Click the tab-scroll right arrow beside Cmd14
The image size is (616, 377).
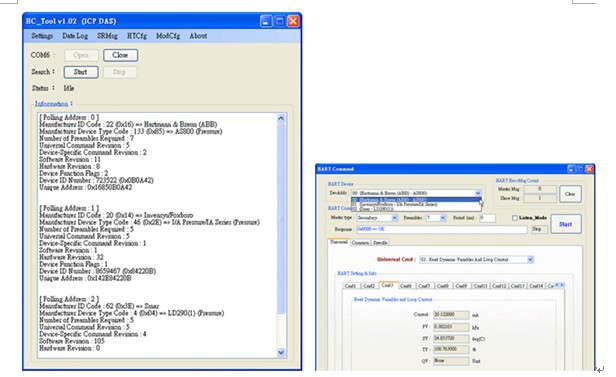point(562,285)
